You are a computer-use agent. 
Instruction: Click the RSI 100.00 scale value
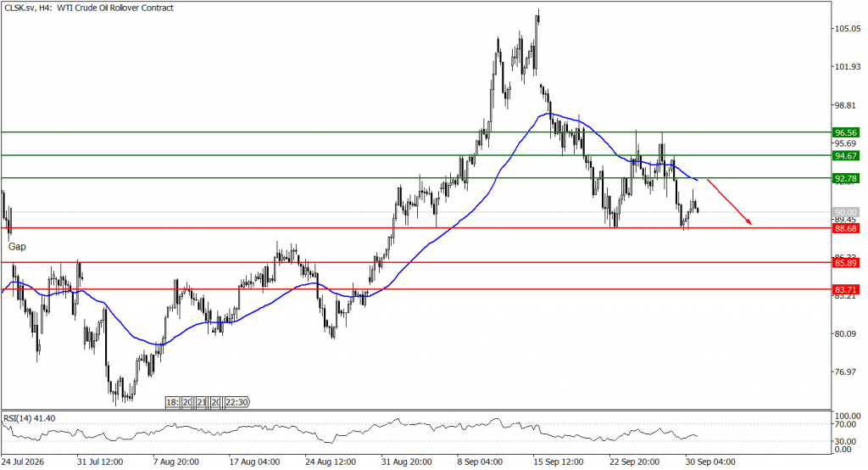(848, 416)
